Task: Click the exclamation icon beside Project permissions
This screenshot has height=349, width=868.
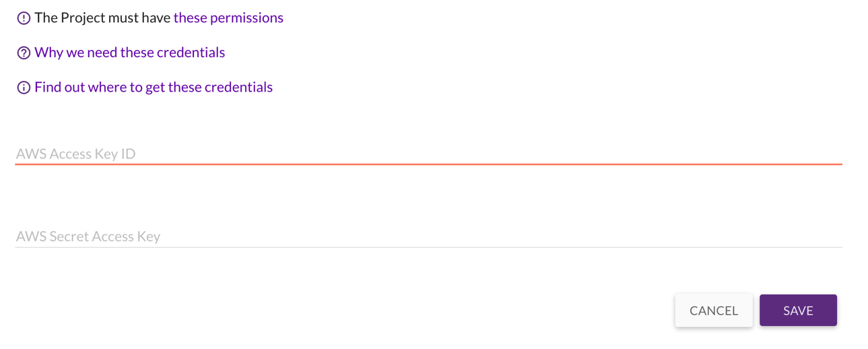Action: [x=24, y=18]
